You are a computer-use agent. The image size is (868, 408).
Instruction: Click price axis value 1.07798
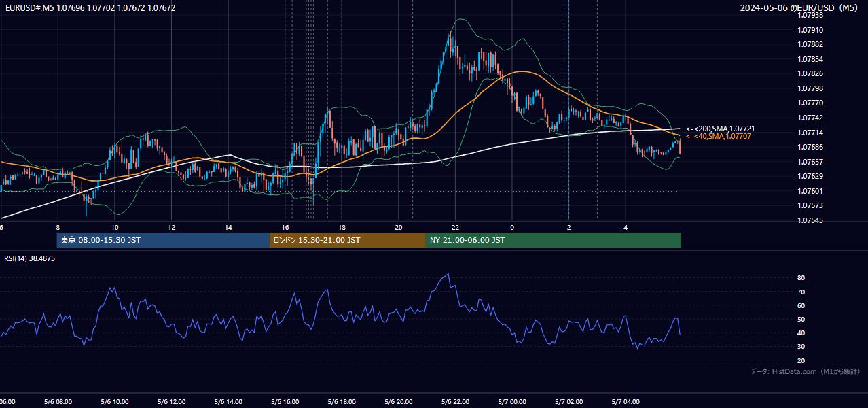coord(810,88)
